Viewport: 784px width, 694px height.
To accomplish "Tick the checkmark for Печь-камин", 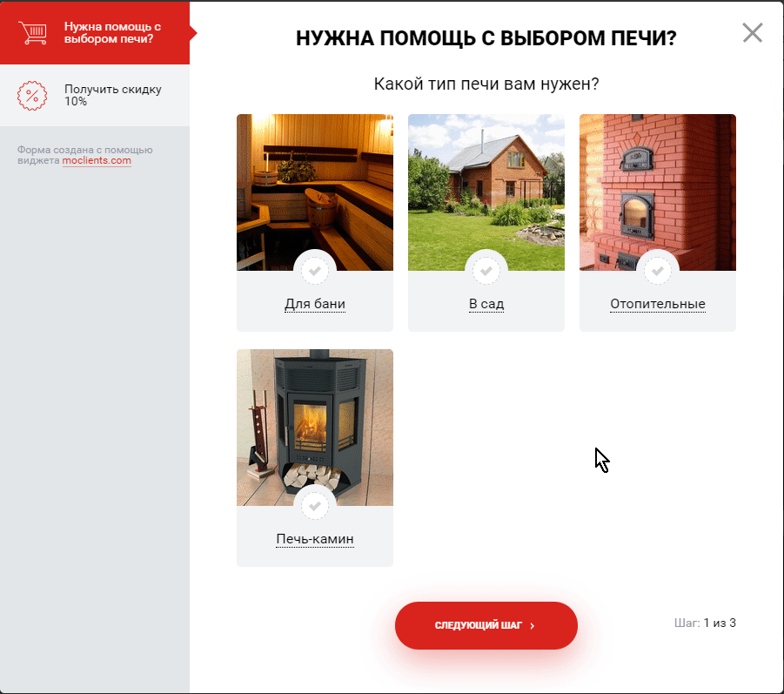I will [x=315, y=506].
